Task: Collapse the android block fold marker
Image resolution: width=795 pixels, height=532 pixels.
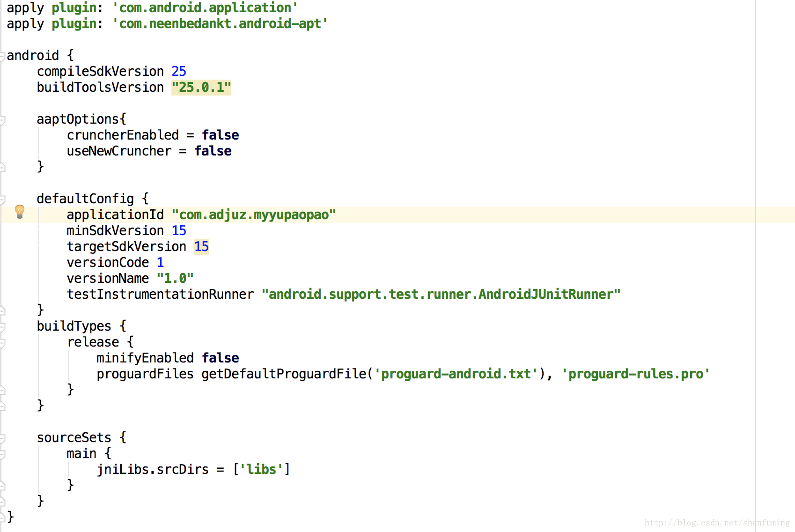Action: point(2,56)
